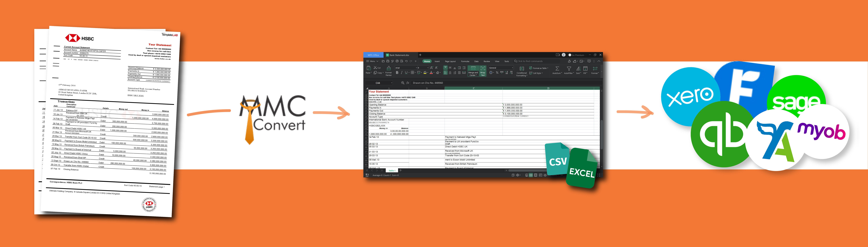Open the Menu button
Image resolution: width=868 pixels, height=247 pixels.
tap(372, 61)
